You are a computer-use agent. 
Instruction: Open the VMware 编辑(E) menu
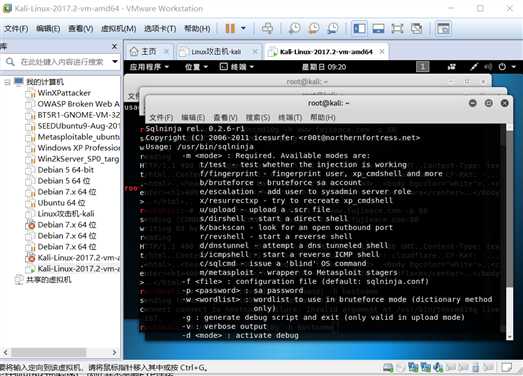[x=48, y=29]
